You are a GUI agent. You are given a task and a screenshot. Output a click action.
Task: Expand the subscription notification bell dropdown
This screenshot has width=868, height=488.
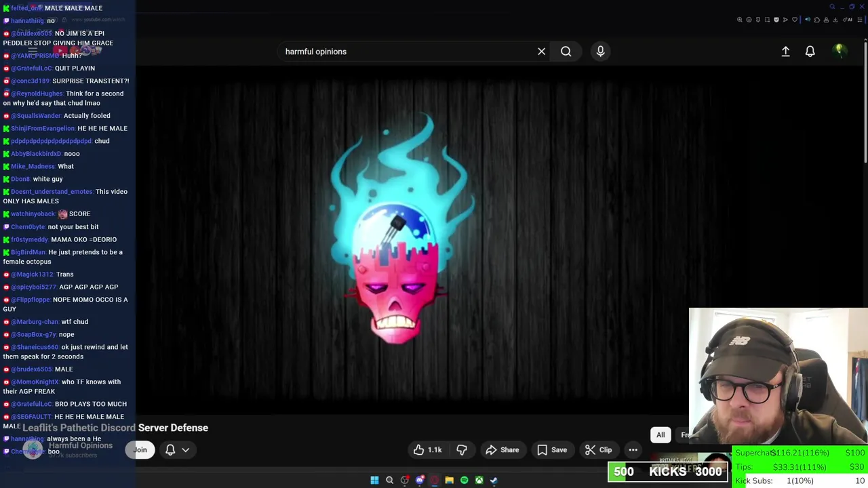point(177,449)
